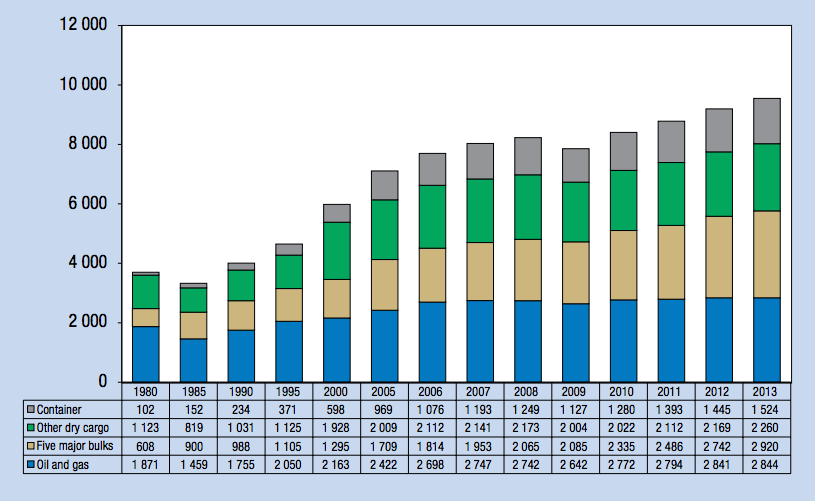815x501 pixels.
Task: Click Oil and gas value 1 459
Action: pos(193,465)
